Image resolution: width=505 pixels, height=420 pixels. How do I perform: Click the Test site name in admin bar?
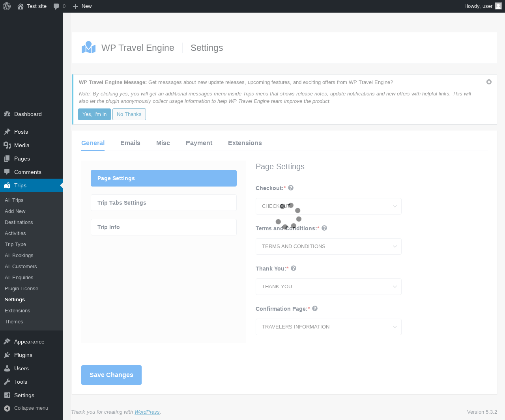(x=37, y=6)
